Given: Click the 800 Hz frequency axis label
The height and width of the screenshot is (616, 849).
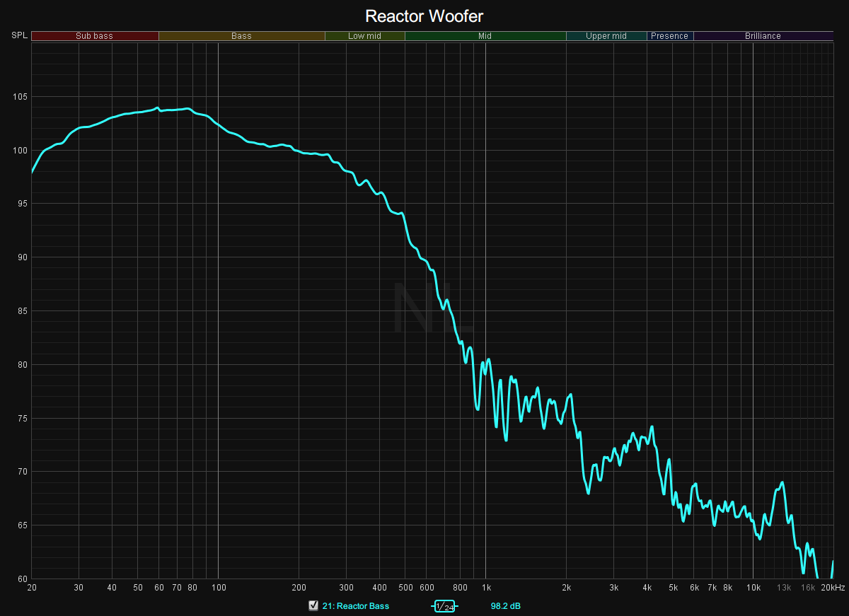Looking at the screenshot, I should [460, 588].
